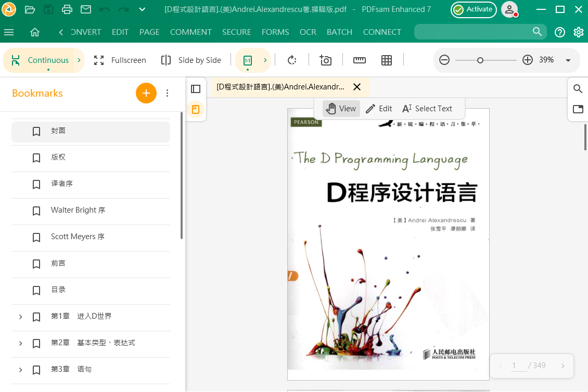Select the document tab title
The height and width of the screenshot is (392, 588).
(280, 87)
